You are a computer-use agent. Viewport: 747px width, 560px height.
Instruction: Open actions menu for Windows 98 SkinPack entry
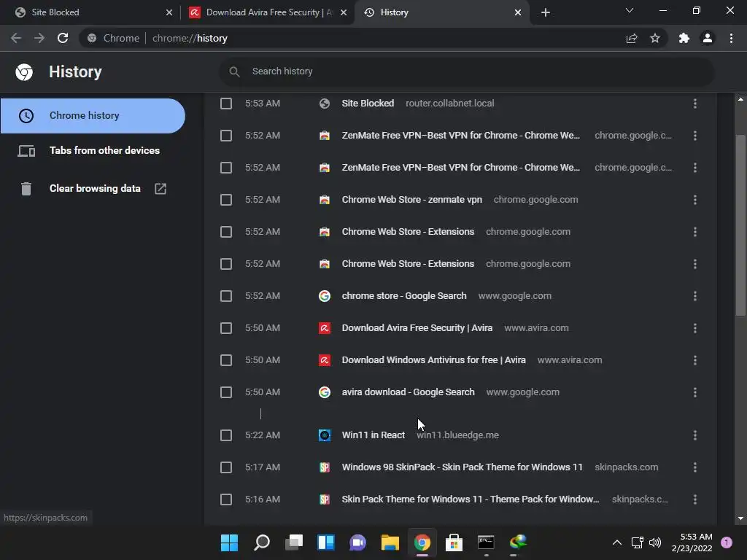point(695,467)
